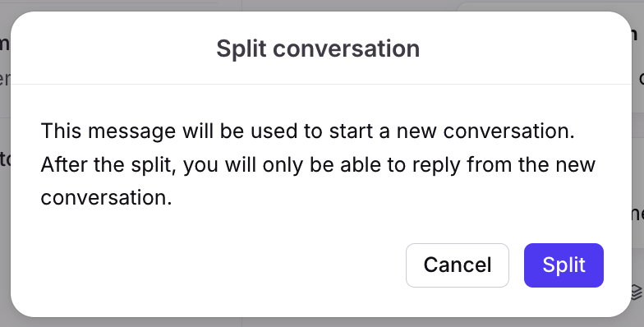Click 'new conversation.' at the first line's end
Viewport: 644px width, 327px height.
485,131
